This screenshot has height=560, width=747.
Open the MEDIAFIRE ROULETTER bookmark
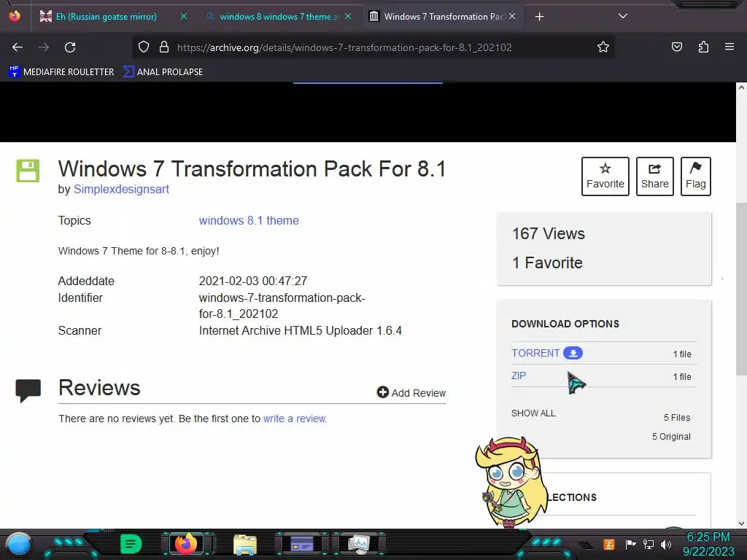coord(61,72)
